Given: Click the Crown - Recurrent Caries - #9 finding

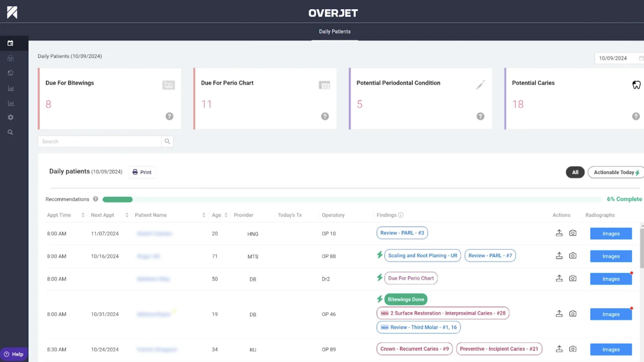Looking at the screenshot, I should tap(414, 349).
